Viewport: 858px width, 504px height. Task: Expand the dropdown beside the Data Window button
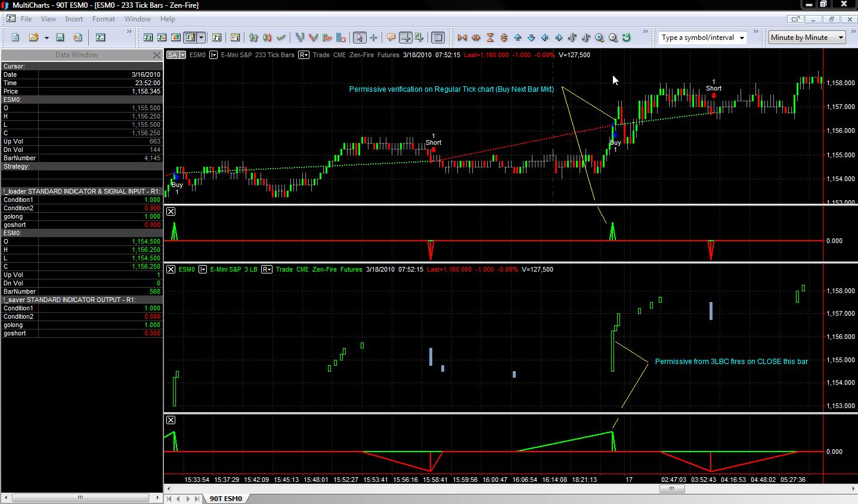coord(202,38)
